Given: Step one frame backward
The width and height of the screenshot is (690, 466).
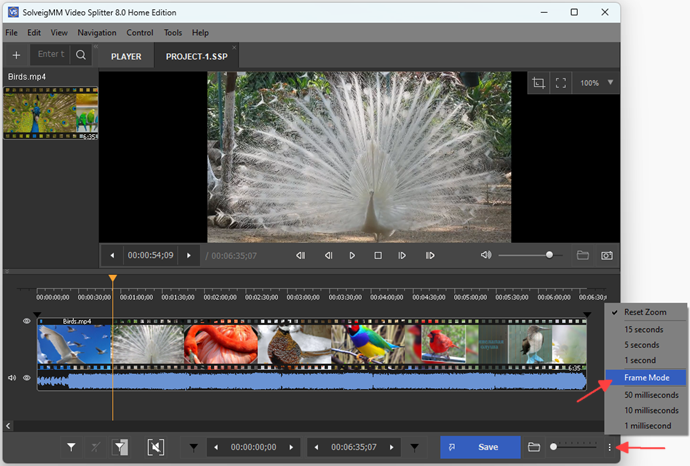Looking at the screenshot, I should point(328,256).
